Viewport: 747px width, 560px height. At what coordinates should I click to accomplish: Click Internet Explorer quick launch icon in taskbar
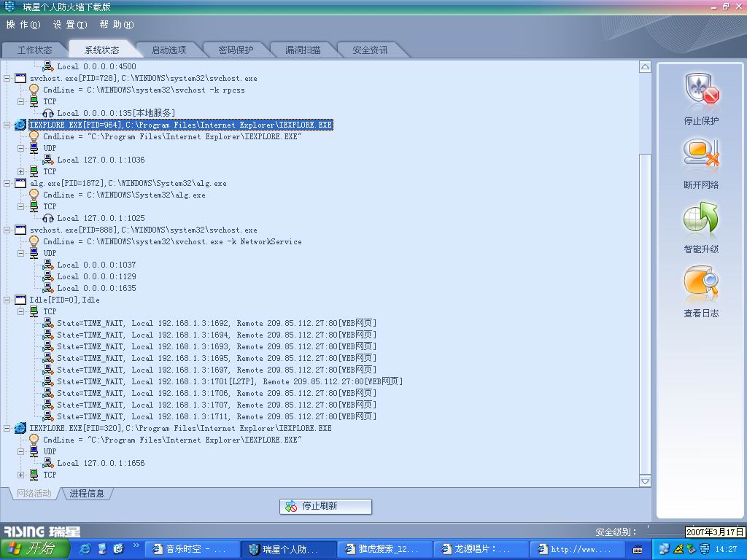pos(86,549)
